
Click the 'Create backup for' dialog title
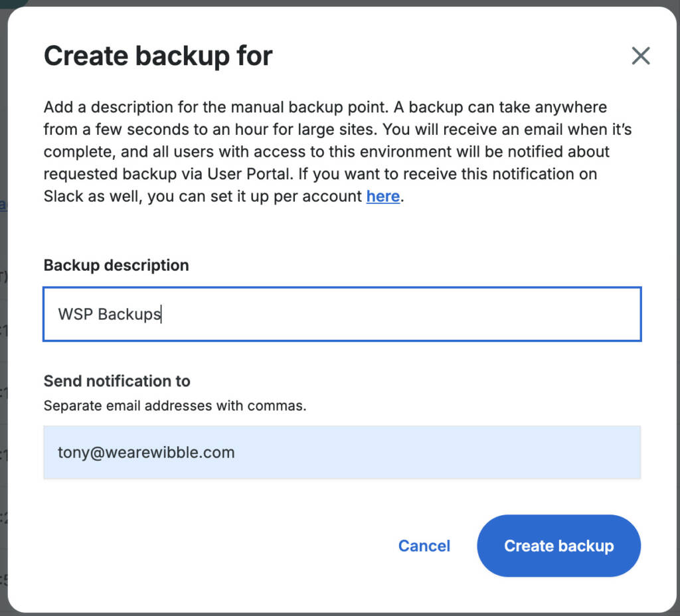pos(157,56)
